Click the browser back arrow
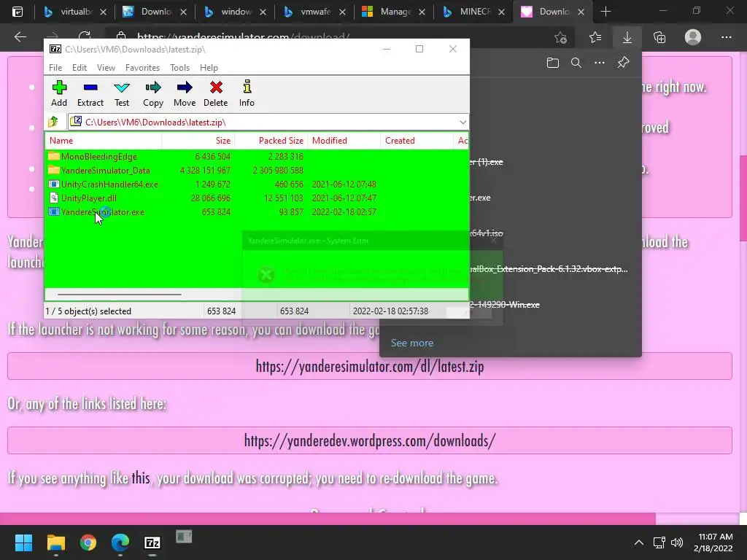 pyautogui.click(x=20, y=37)
